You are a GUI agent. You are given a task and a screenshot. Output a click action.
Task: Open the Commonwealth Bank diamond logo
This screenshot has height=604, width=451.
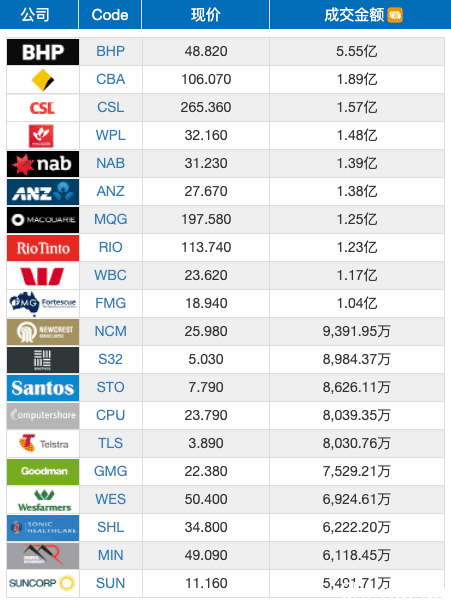click(x=43, y=80)
